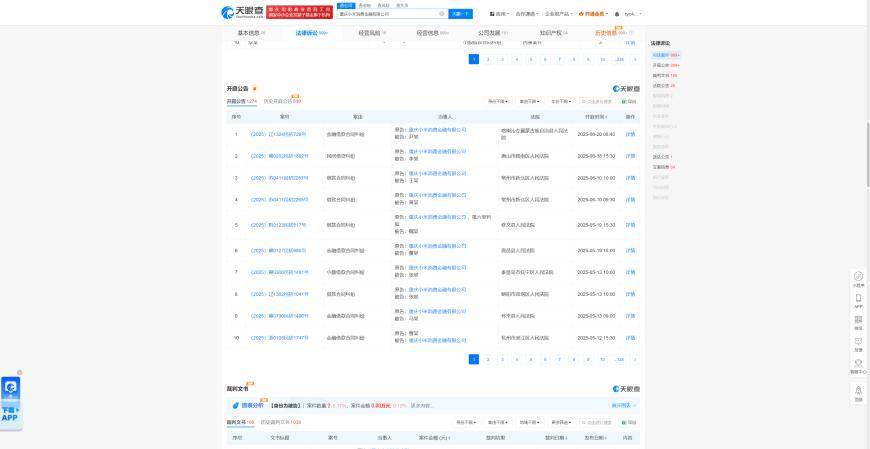Open 详情 for row 10 of 开庭公告
Image resolution: width=870 pixels, height=449 pixels.
(x=630, y=338)
